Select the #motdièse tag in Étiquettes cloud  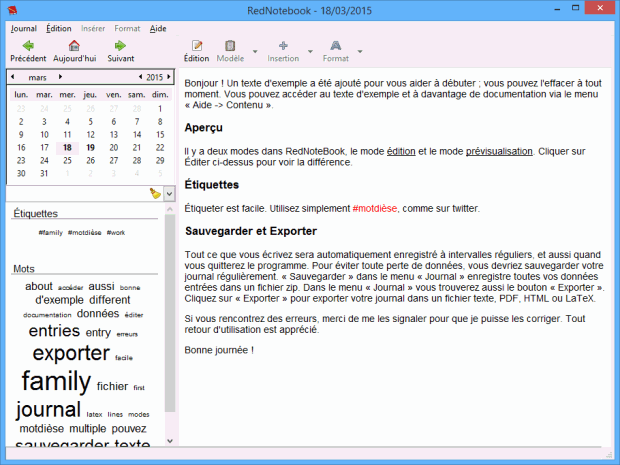(x=85, y=232)
